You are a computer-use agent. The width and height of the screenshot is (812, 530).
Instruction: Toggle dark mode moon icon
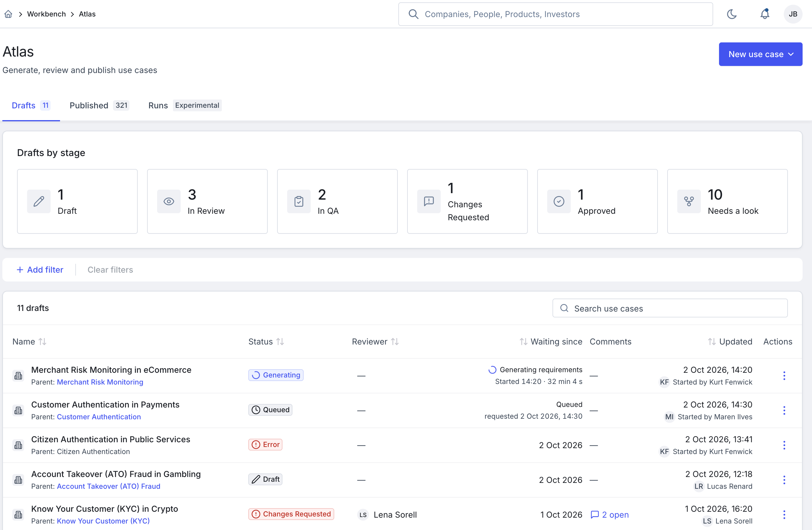[x=731, y=14]
